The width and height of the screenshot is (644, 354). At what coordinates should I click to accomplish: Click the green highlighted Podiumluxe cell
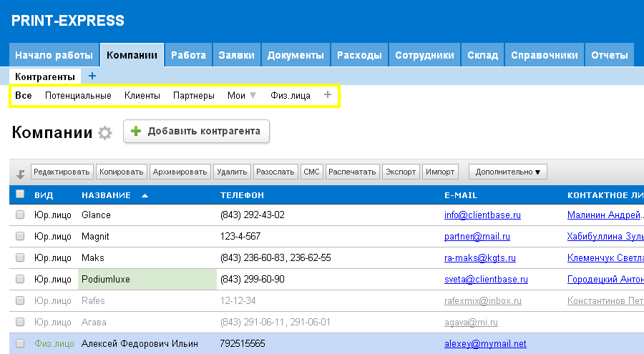(147, 280)
